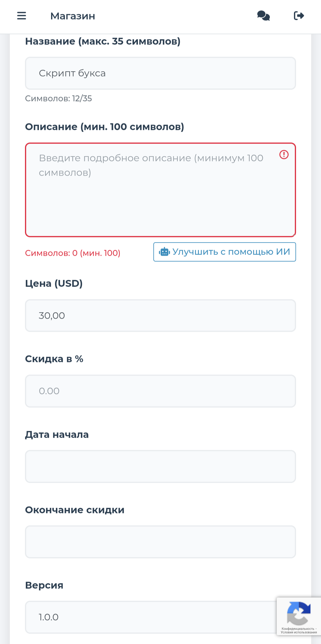The height and width of the screenshot is (644, 321).
Task: Open the chat messages icon
Action: (x=263, y=16)
